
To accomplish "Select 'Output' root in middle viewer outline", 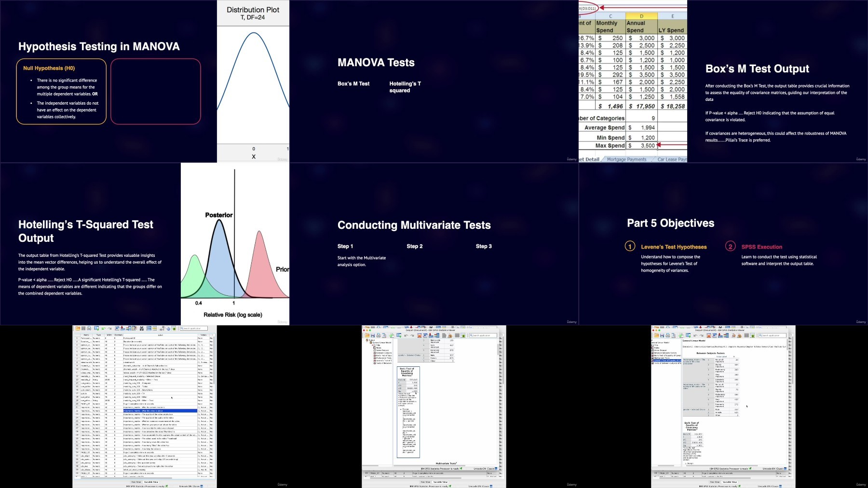I will (372, 340).
